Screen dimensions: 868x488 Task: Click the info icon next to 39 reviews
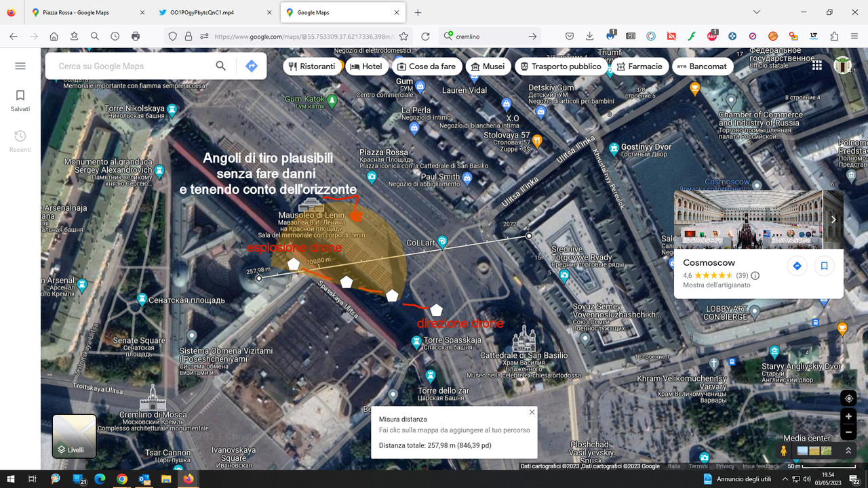(x=755, y=276)
